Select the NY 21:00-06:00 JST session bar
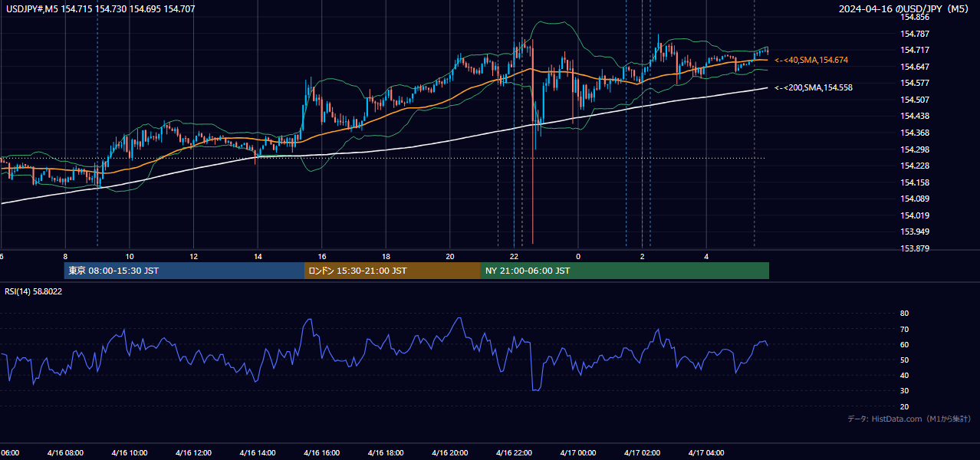 point(625,271)
